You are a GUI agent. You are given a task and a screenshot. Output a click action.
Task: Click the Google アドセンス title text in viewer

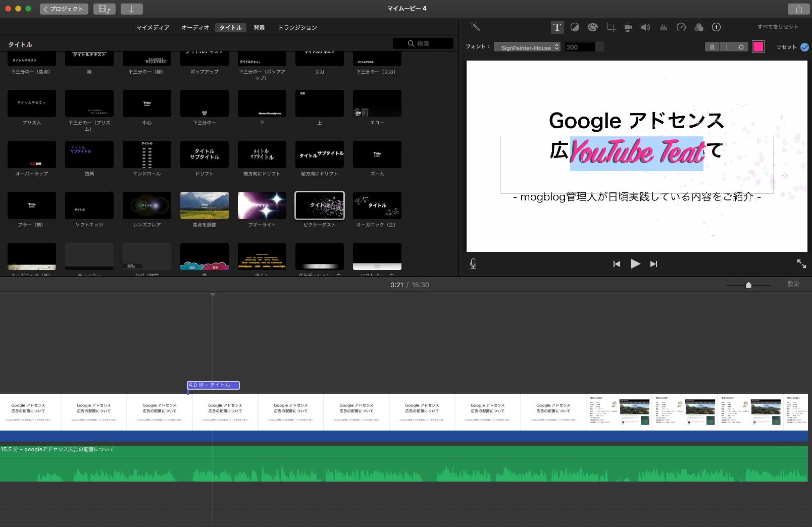click(636, 121)
